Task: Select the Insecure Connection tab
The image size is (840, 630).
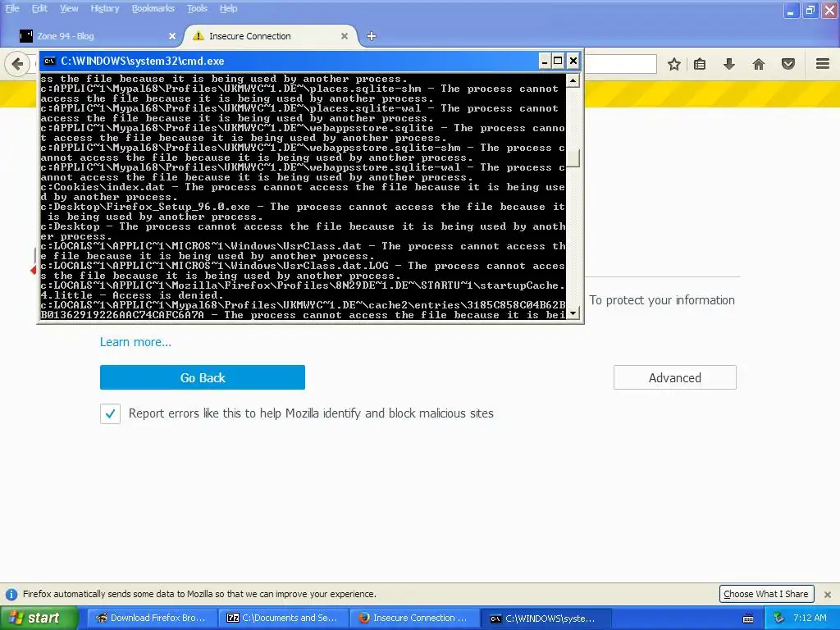Action: tap(271, 36)
